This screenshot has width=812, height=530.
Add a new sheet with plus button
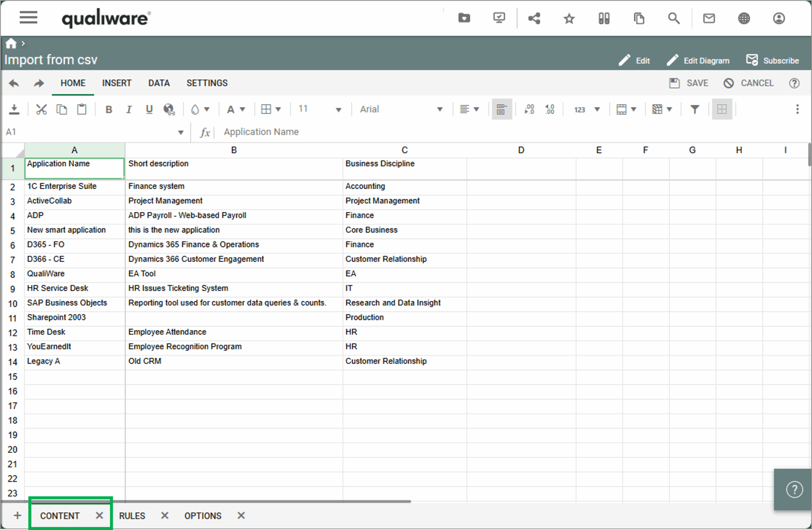[17, 515]
